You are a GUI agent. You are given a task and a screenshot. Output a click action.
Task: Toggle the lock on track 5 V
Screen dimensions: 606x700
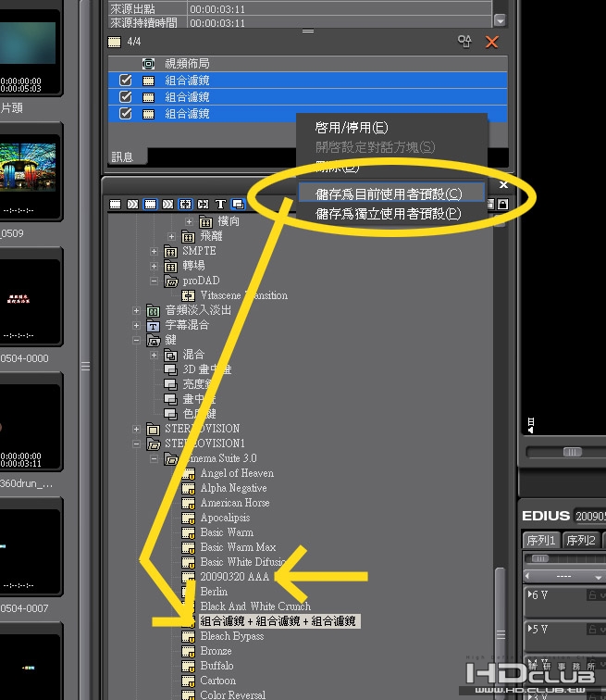tap(593, 629)
